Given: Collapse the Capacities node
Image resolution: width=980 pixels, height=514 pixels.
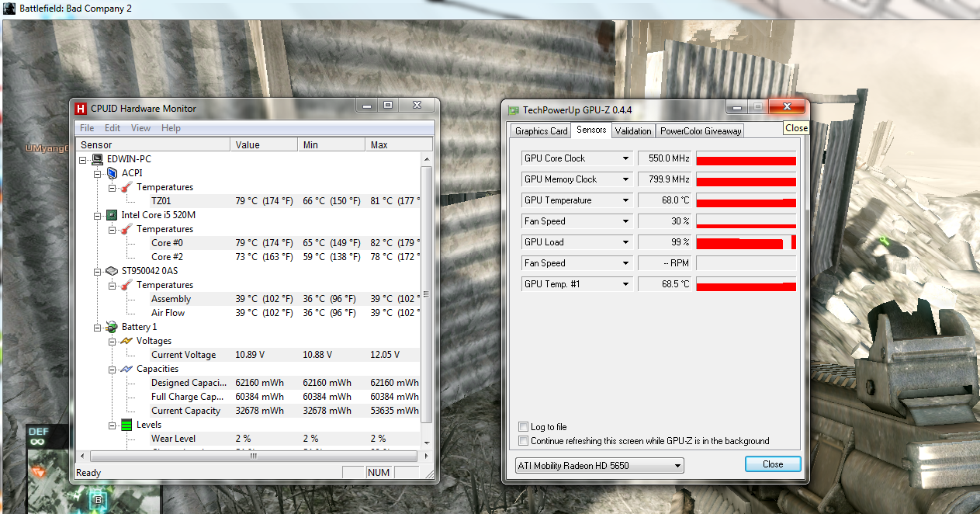Looking at the screenshot, I should (113, 369).
